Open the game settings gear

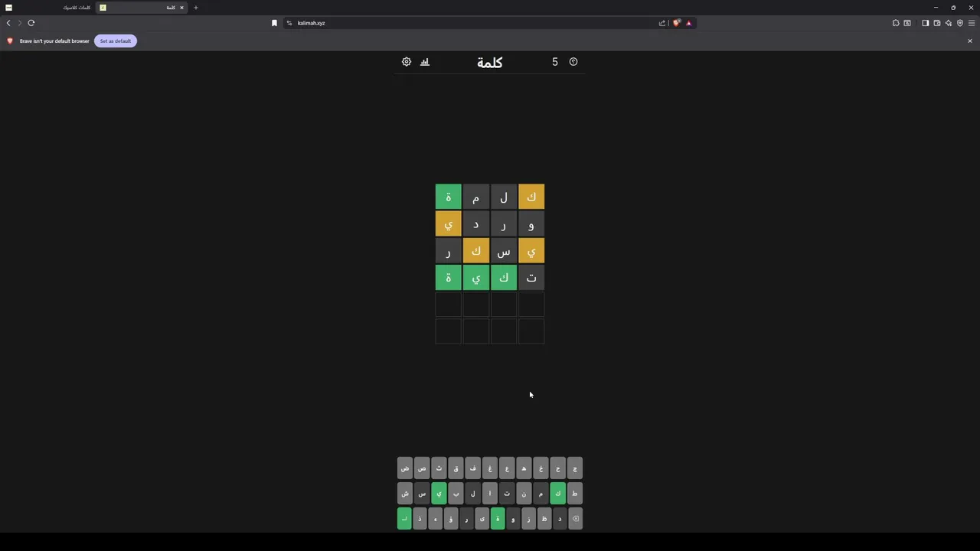click(407, 62)
